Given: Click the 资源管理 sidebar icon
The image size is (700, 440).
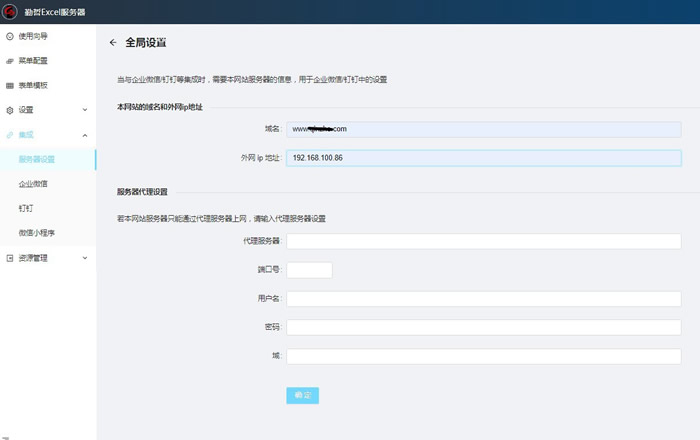Looking at the screenshot, I should 10,258.
